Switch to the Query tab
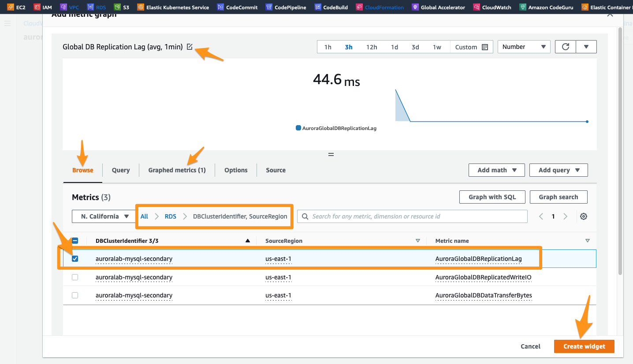This screenshot has width=633, height=364. [121, 170]
